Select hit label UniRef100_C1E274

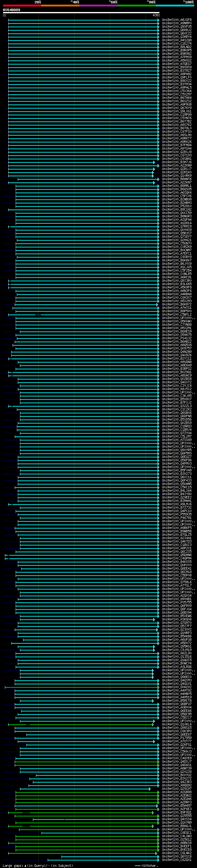pos(177,43)
